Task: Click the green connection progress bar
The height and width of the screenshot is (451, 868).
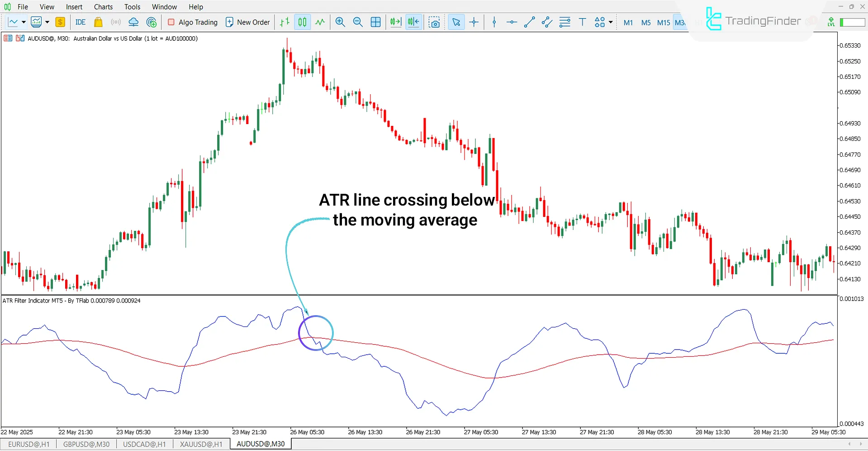Action: [852, 22]
